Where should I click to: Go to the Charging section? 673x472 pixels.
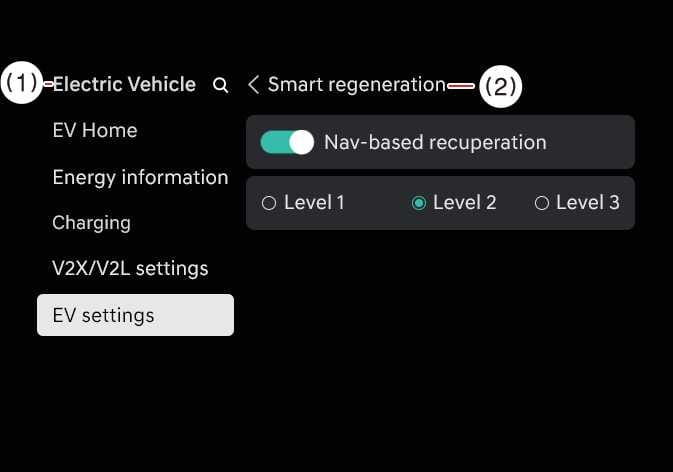point(91,223)
